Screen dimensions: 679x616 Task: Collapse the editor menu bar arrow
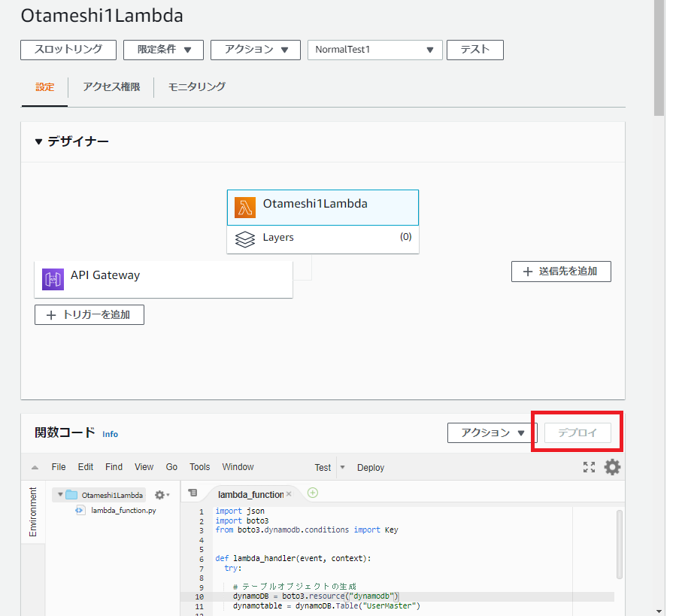(x=35, y=467)
